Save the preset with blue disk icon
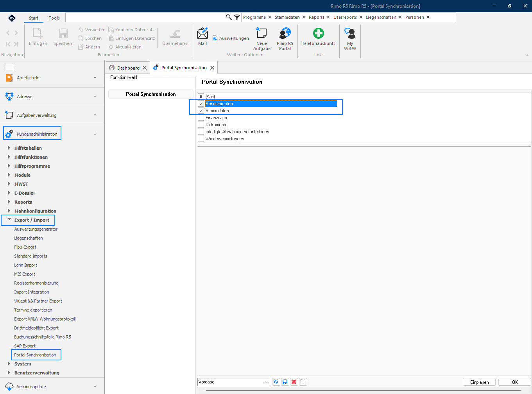This screenshot has width=532, height=394. (x=285, y=382)
